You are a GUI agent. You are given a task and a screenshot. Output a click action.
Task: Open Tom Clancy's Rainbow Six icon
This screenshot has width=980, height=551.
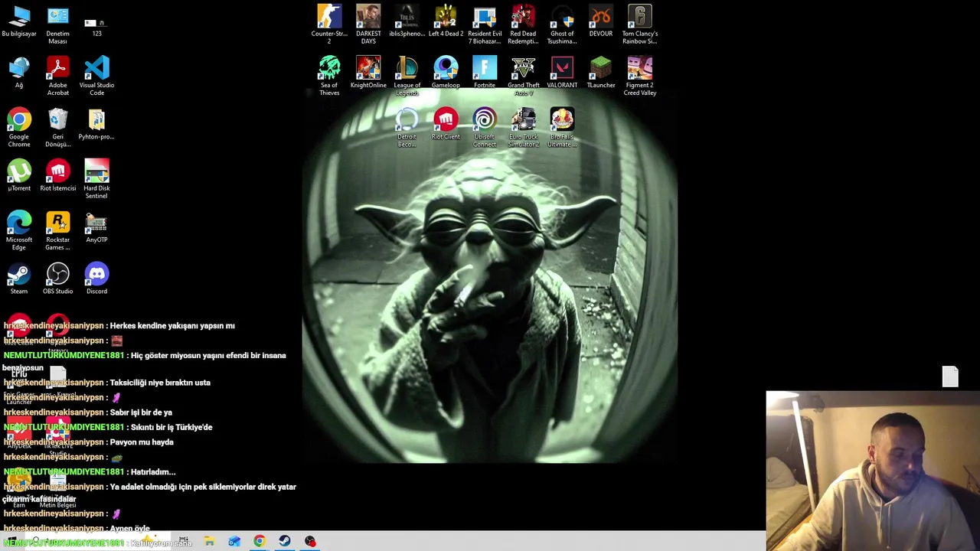639,25
